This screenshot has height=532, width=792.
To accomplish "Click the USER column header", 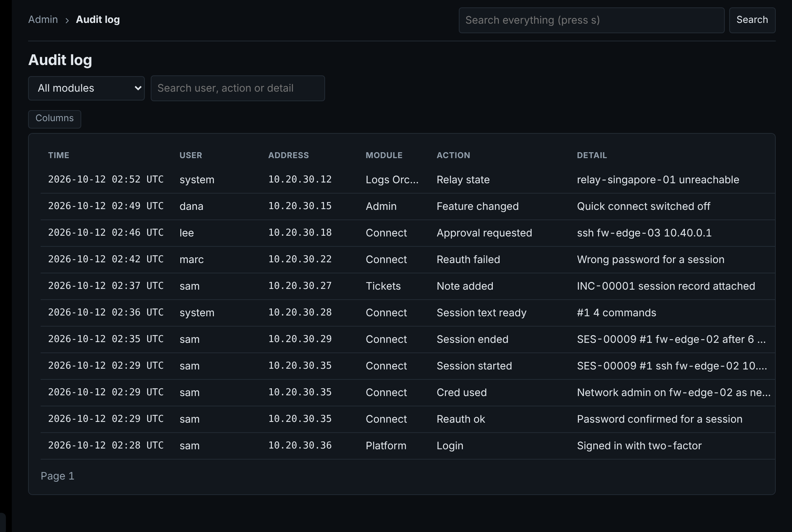I will tap(191, 155).
